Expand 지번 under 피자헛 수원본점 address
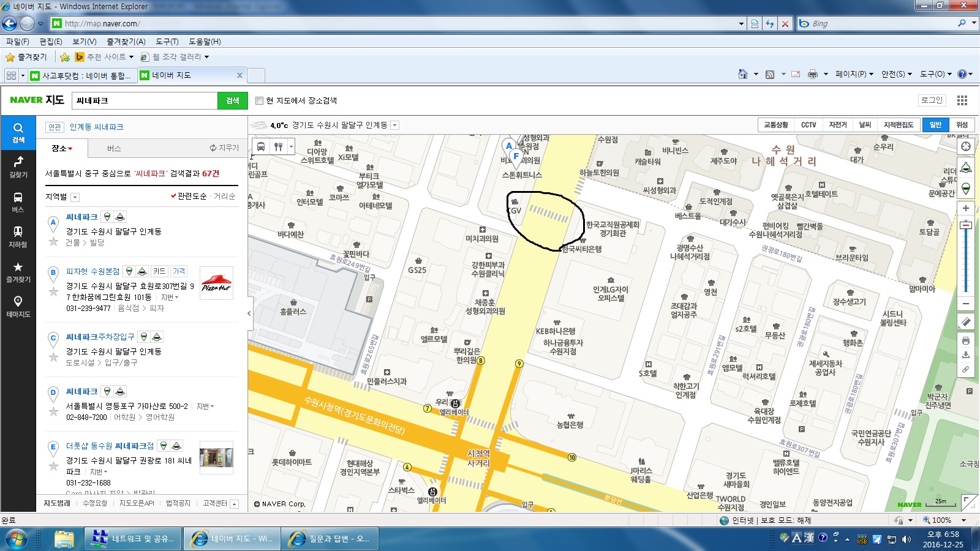This screenshot has height=551, width=980. (170, 298)
